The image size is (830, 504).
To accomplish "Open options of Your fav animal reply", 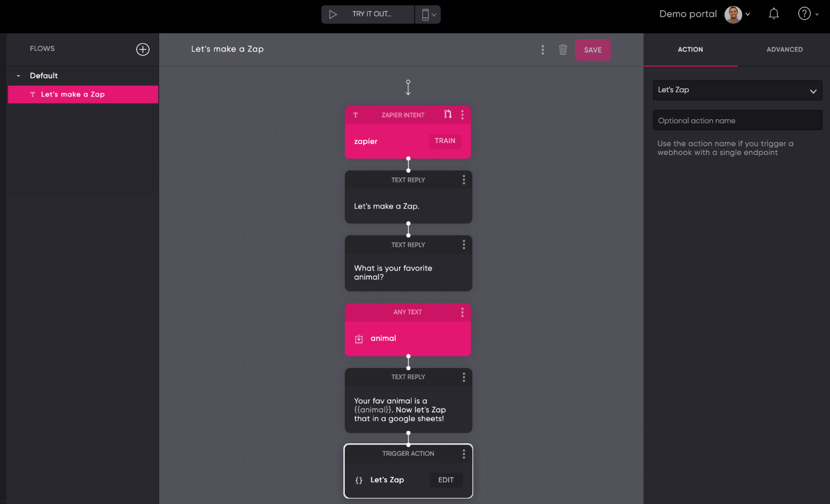I will (464, 377).
